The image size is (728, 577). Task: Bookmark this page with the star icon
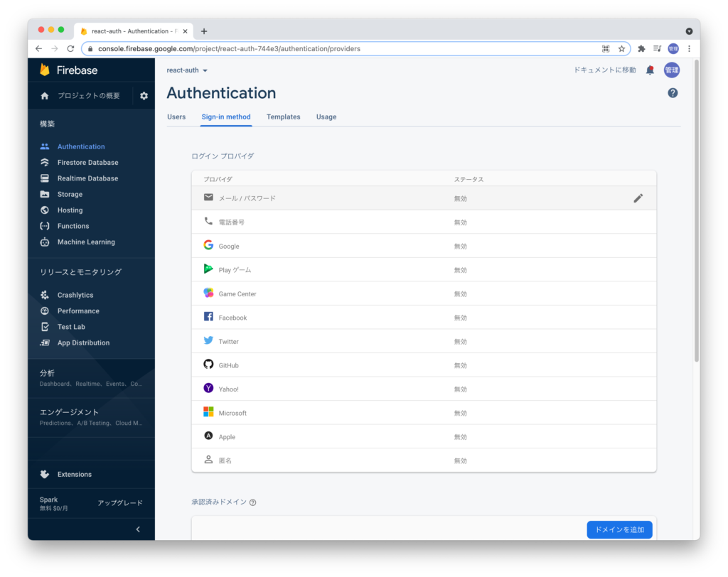[x=621, y=48]
